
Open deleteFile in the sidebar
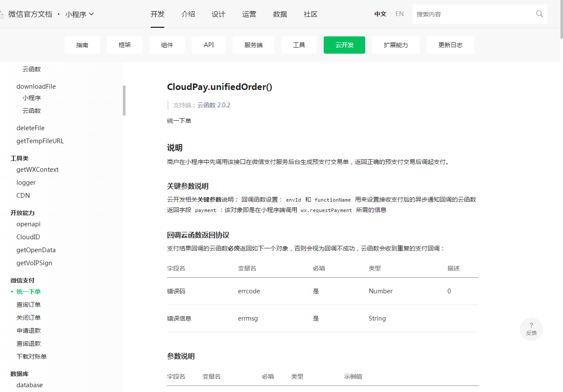pyautogui.click(x=30, y=128)
